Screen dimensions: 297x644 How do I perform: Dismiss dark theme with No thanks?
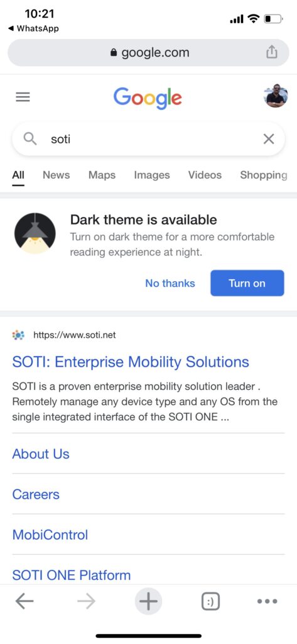(x=170, y=283)
